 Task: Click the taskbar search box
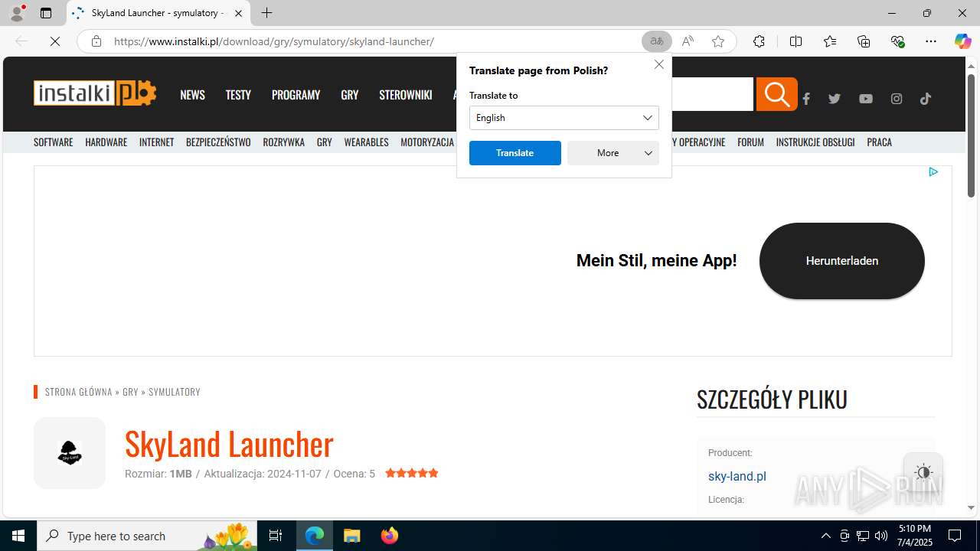click(x=147, y=536)
